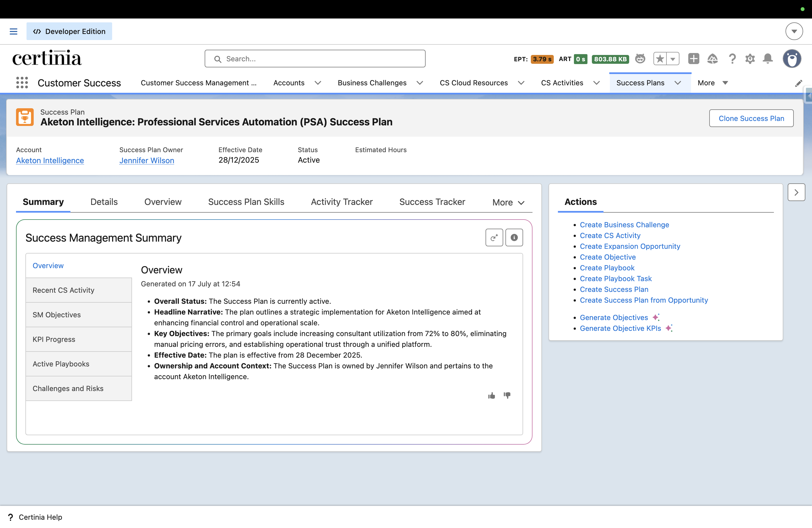The width and height of the screenshot is (812, 528).
Task: Click the Clone Success Plan button
Action: (x=751, y=118)
